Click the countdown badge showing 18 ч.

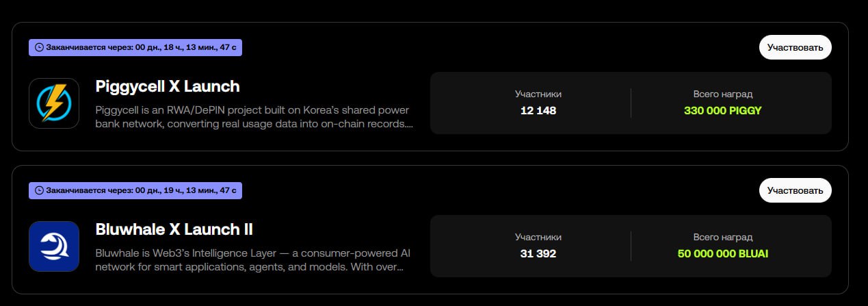tap(135, 47)
